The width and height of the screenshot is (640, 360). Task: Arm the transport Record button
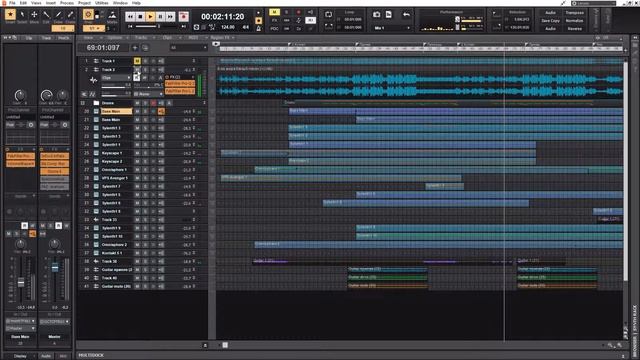click(184, 16)
